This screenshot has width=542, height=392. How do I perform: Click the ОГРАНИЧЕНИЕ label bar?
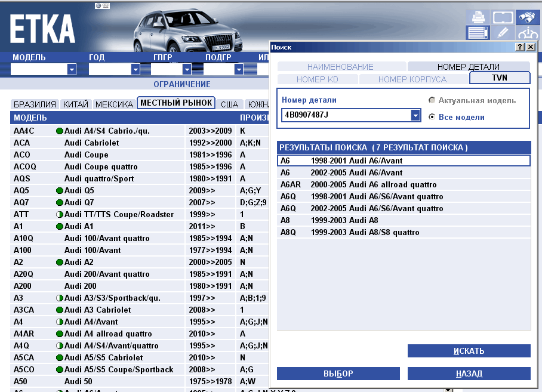tap(182, 84)
